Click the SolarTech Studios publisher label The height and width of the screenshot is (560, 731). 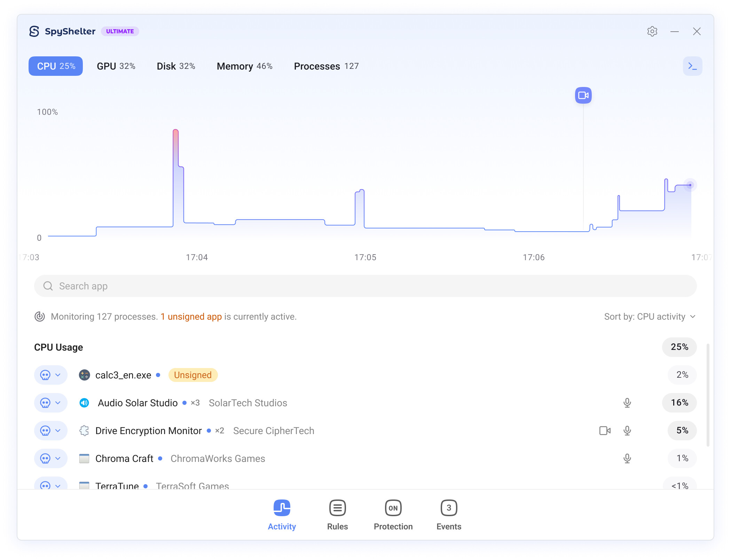tap(248, 403)
